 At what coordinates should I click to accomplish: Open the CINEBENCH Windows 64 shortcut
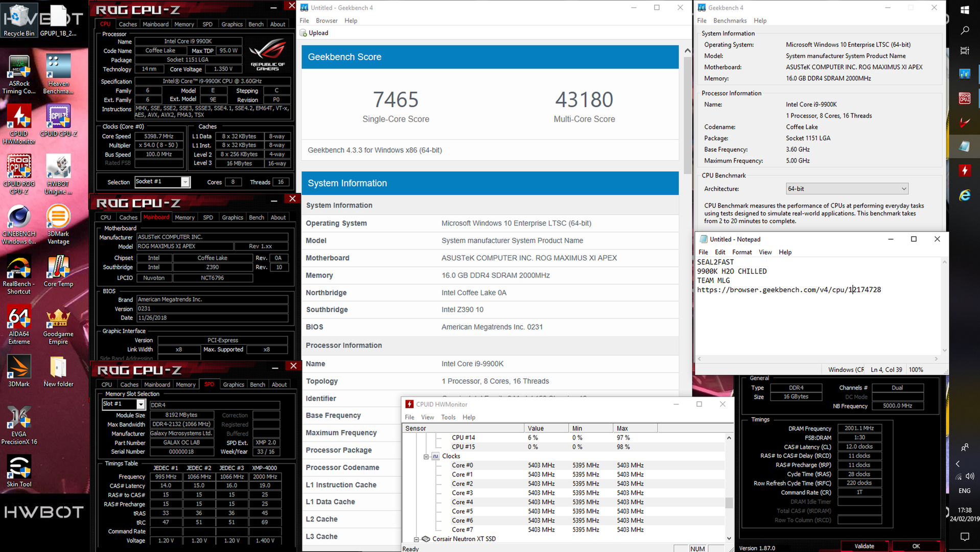(19, 225)
